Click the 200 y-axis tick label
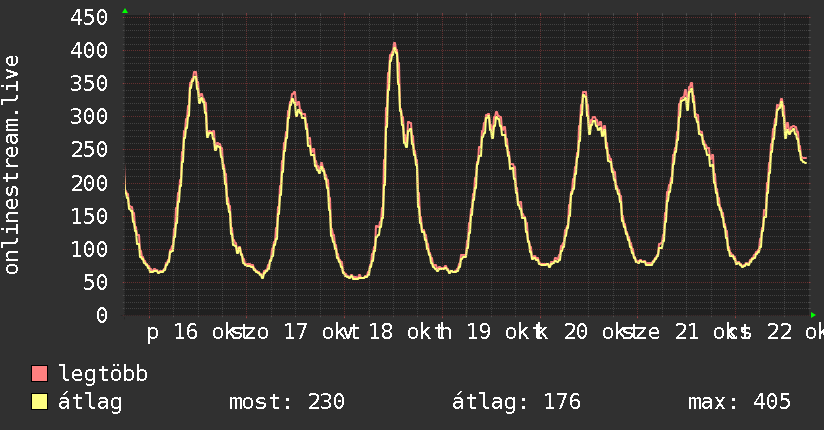This screenshot has height=430, width=824. 89,183
